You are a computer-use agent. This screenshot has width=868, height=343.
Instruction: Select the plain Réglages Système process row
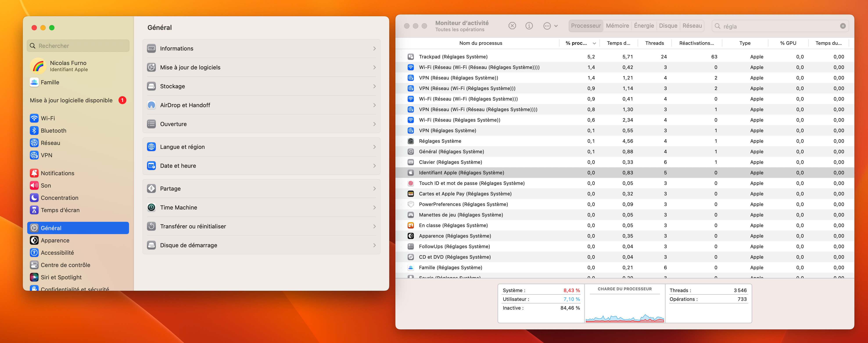[625, 141]
